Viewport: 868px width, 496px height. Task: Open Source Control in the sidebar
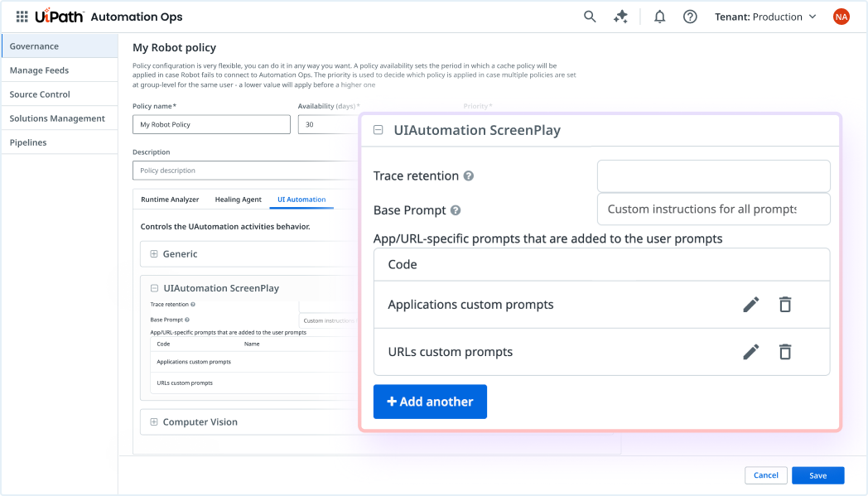(x=60, y=94)
